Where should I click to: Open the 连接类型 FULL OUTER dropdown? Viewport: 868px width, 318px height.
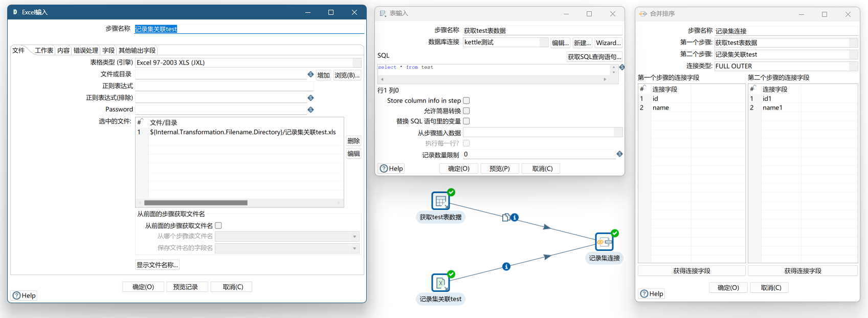pyautogui.click(x=853, y=66)
